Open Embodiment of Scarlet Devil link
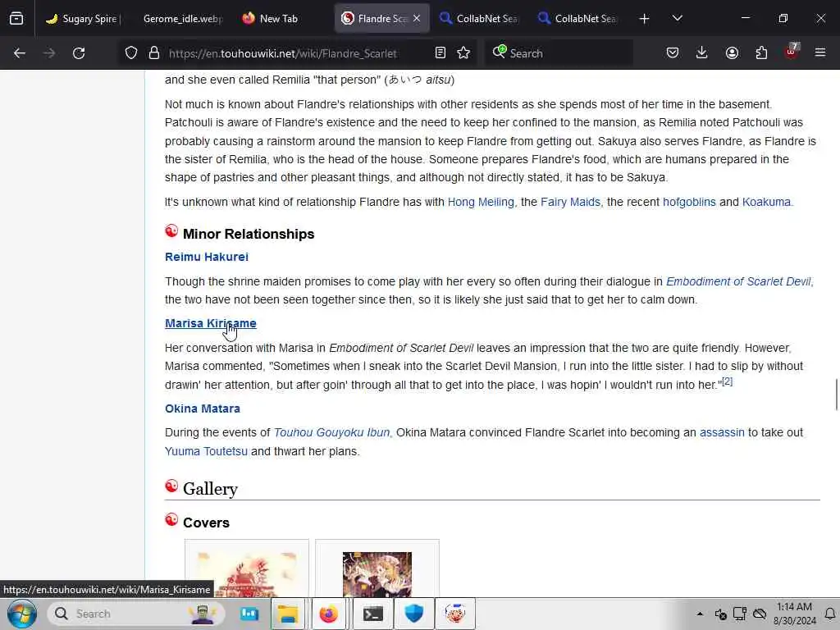 coord(738,281)
